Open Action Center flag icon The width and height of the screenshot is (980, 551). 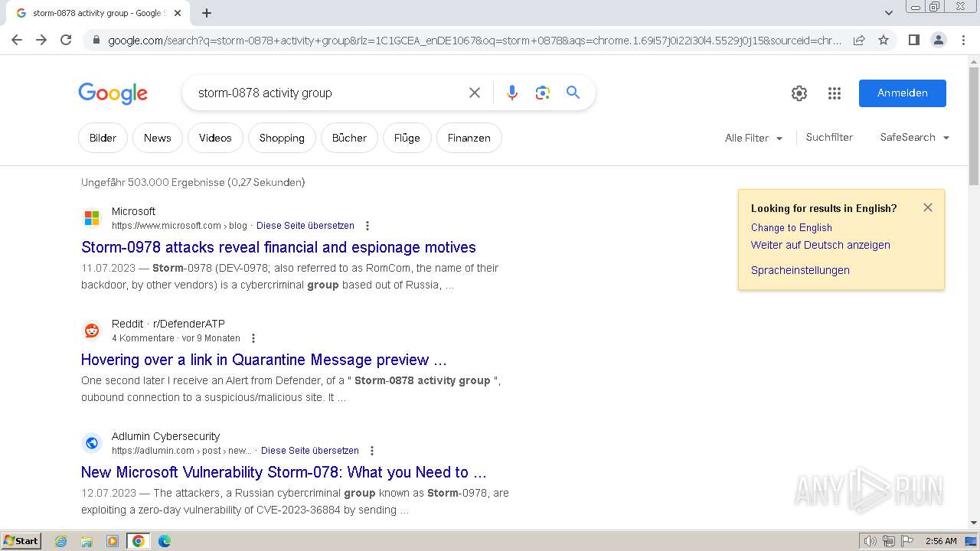(907, 541)
